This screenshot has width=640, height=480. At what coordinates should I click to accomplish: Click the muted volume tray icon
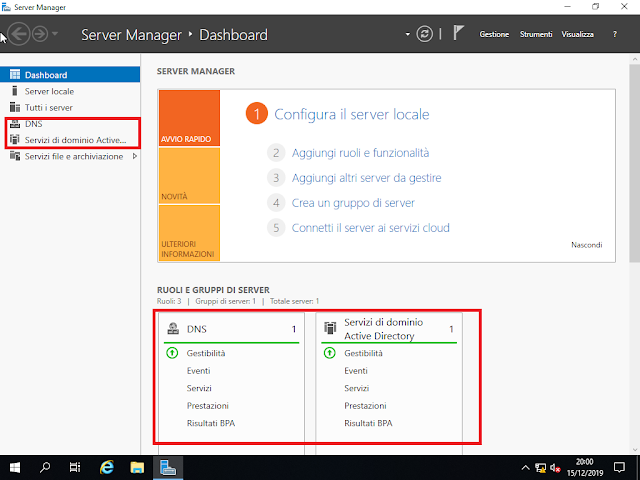pos(555,468)
